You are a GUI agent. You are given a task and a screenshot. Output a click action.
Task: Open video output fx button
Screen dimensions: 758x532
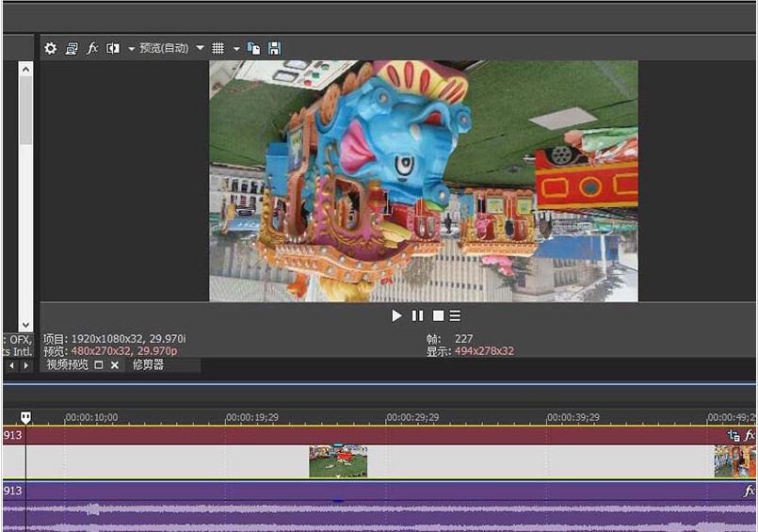(x=92, y=48)
